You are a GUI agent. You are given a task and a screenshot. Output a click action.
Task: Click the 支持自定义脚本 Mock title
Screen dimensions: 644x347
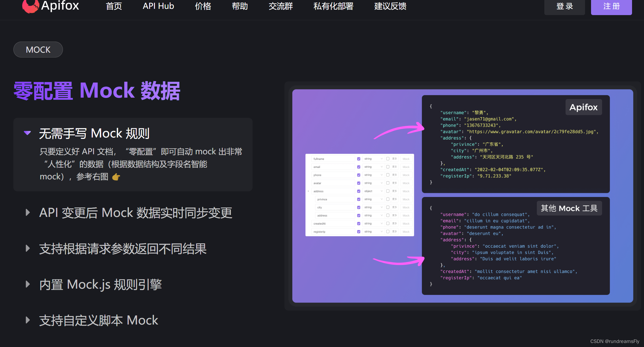pyautogui.click(x=99, y=320)
